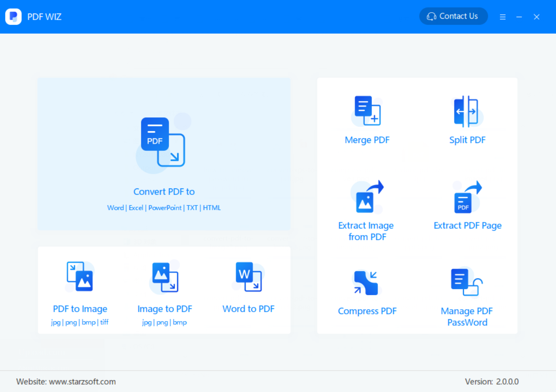The image size is (556, 392).
Task: Open Manage PDF PassWord
Action: [x=466, y=290]
